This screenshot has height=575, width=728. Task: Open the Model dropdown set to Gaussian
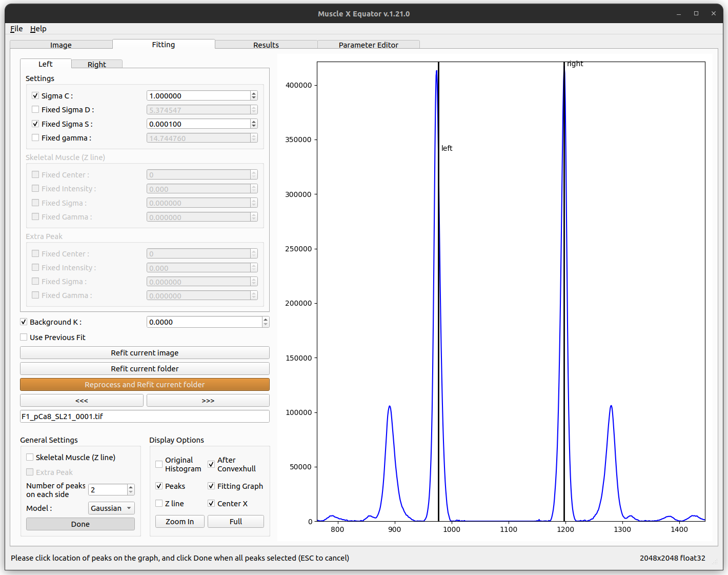pos(111,508)
